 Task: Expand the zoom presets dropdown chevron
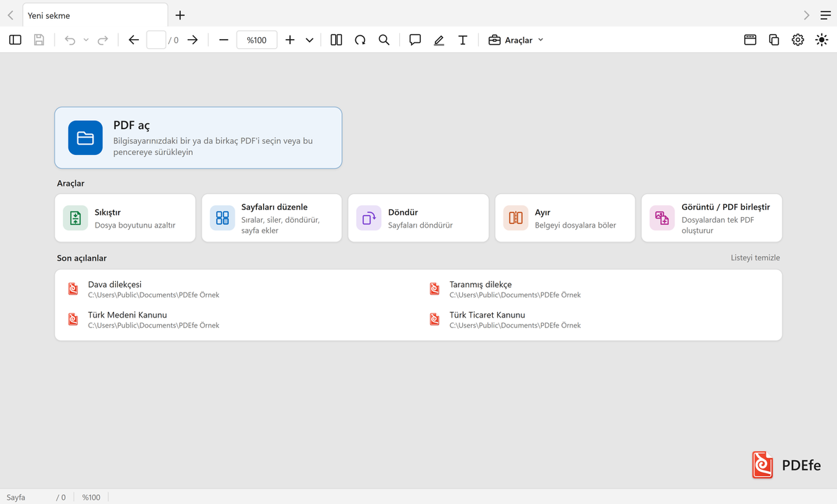click(x=310, y=40)
